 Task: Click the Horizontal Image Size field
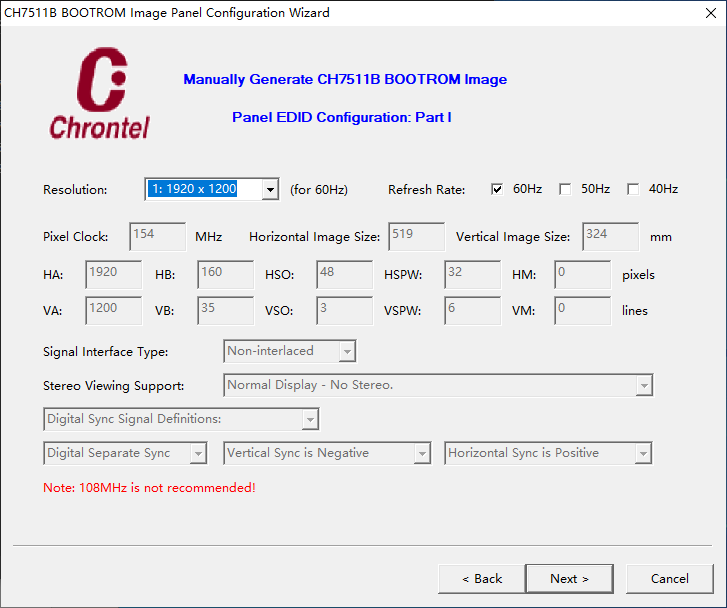pos(416,237)
